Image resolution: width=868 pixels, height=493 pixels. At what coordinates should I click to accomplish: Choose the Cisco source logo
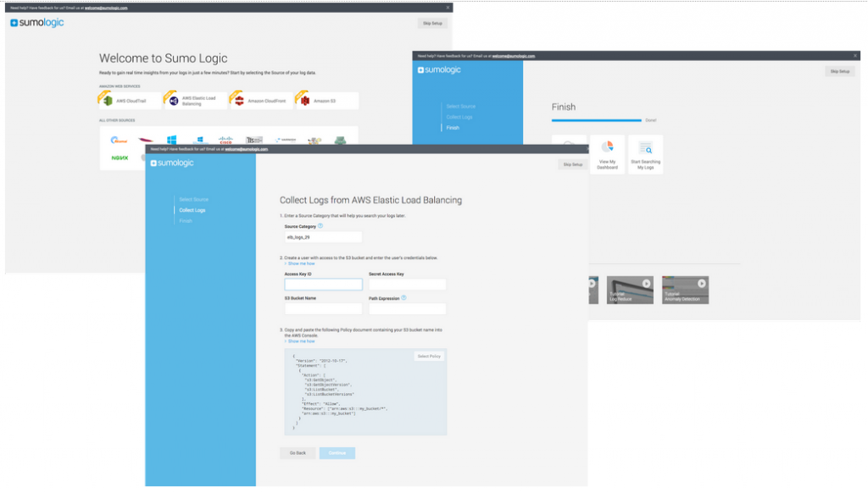[x=225, y=141]
